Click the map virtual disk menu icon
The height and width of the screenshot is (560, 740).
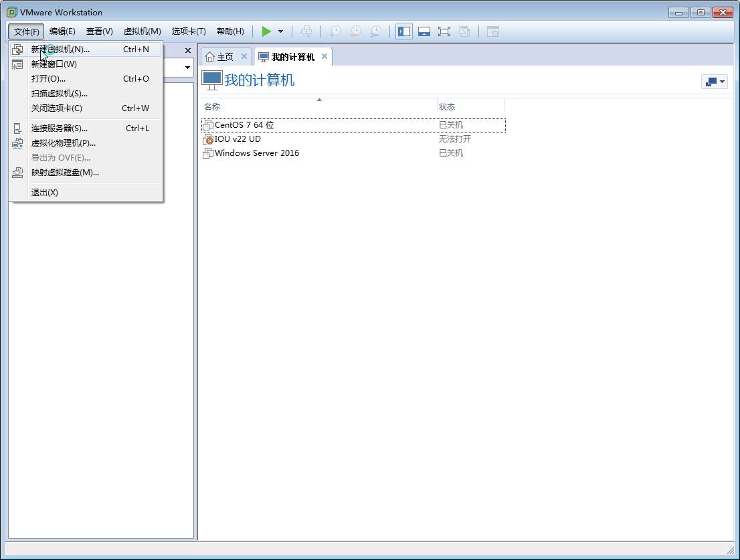pyautogui.click(x=17, y=173)
